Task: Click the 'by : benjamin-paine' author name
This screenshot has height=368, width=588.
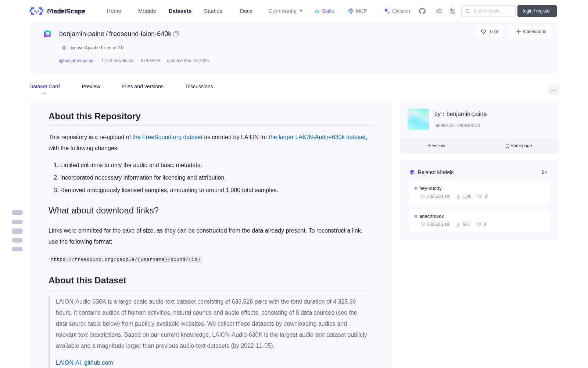Action: click(460, 114)
